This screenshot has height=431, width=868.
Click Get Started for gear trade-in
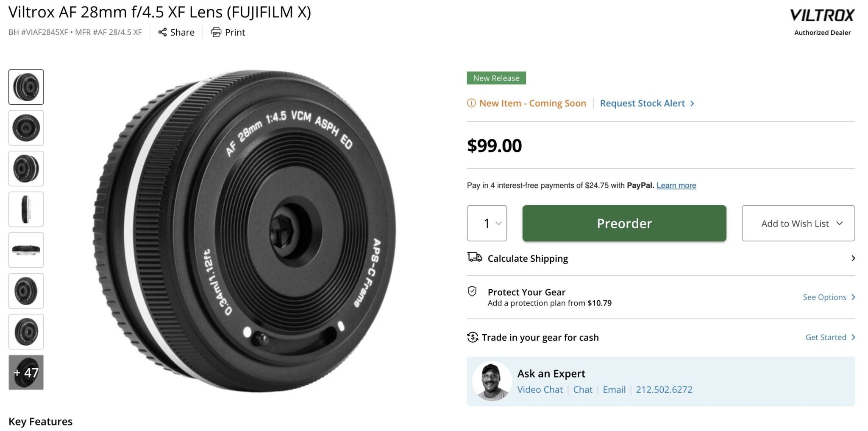(x=826, y=337)
